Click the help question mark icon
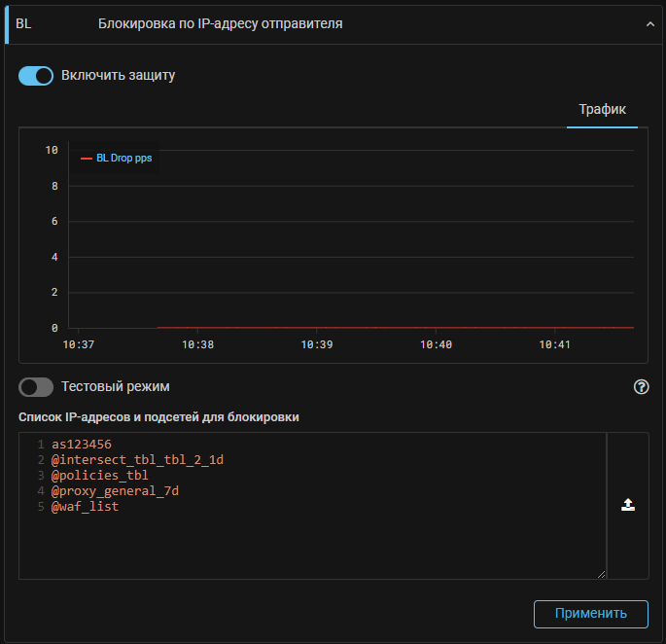 point(641,387)
